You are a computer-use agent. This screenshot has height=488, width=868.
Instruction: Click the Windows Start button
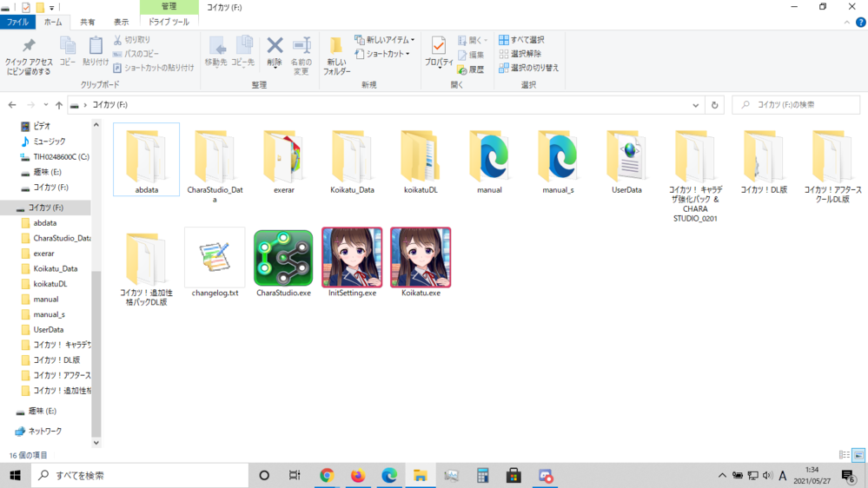15,475
